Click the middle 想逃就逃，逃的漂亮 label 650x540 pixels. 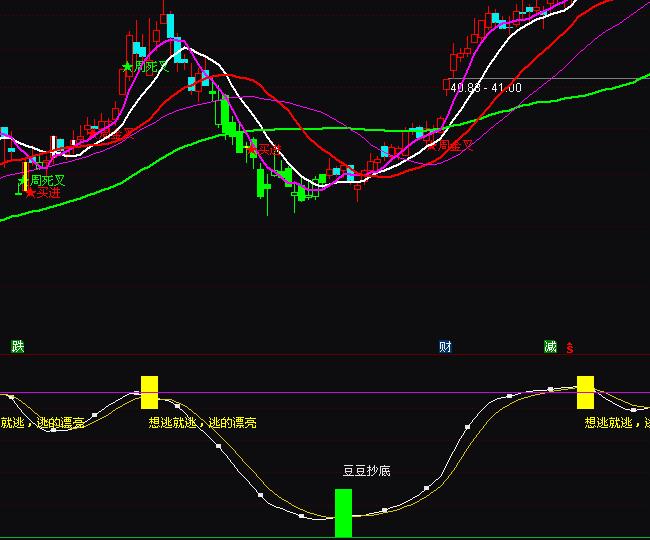click(x=202, y=423)
